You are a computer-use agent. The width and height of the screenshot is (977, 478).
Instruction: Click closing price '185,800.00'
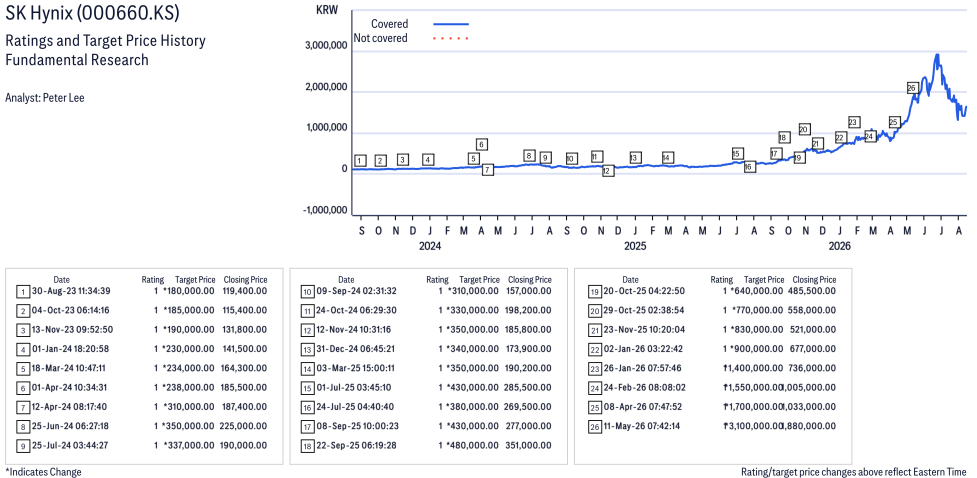(x=528, y=330)
